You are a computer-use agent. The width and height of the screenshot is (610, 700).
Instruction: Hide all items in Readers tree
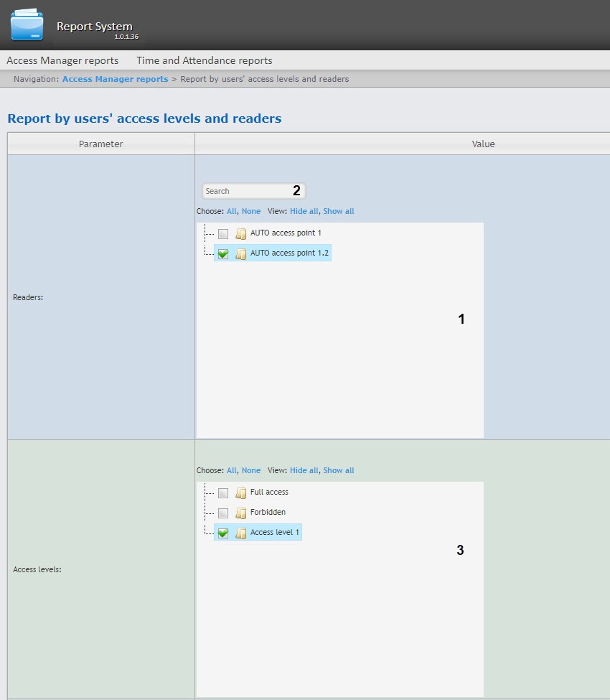point(304,212)
